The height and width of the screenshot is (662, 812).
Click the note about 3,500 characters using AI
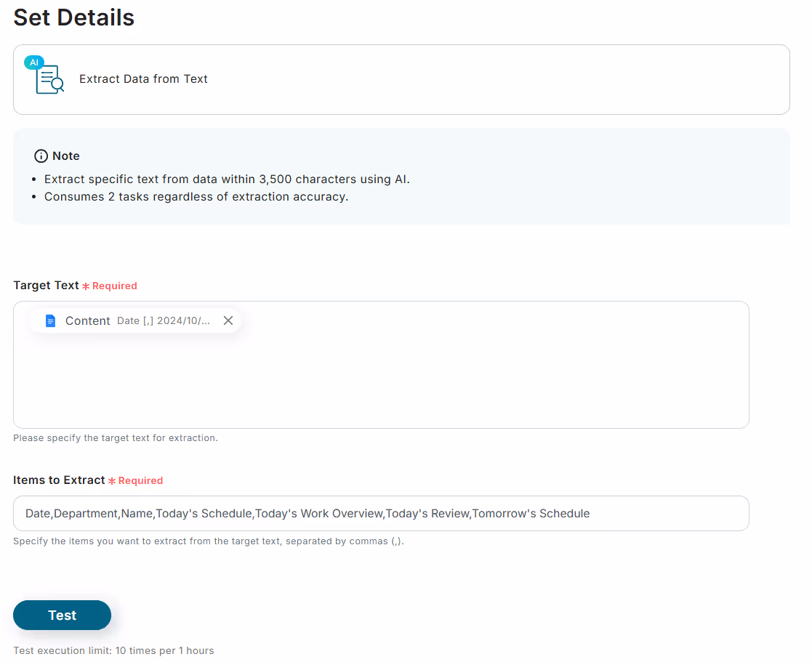click(x=227, y=179)
